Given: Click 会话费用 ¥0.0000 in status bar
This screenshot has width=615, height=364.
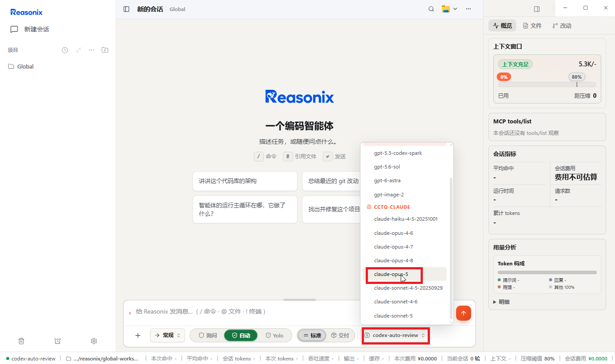Looking at the screenshot, I should (x=586, y=359).
